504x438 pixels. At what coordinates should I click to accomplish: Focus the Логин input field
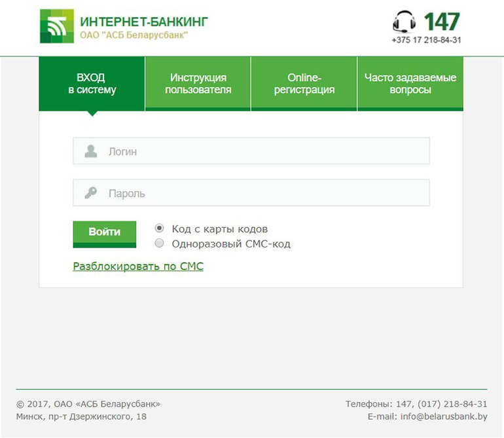point(251,151)
